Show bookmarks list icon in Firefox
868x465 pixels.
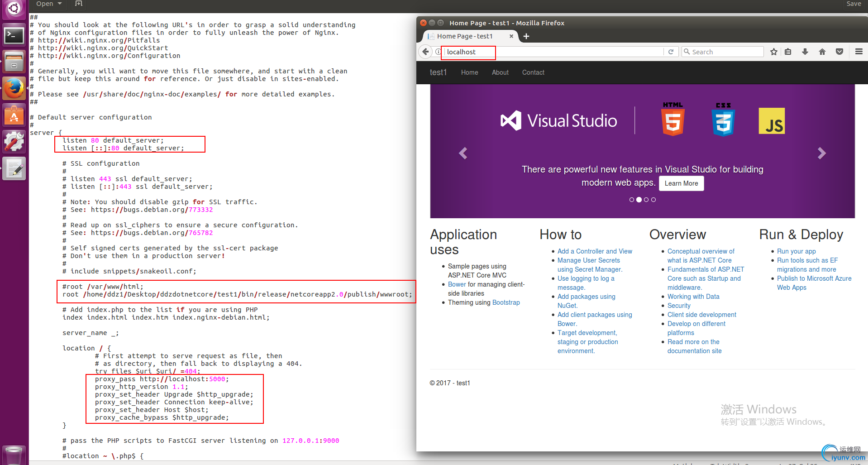tap(788, 52)
